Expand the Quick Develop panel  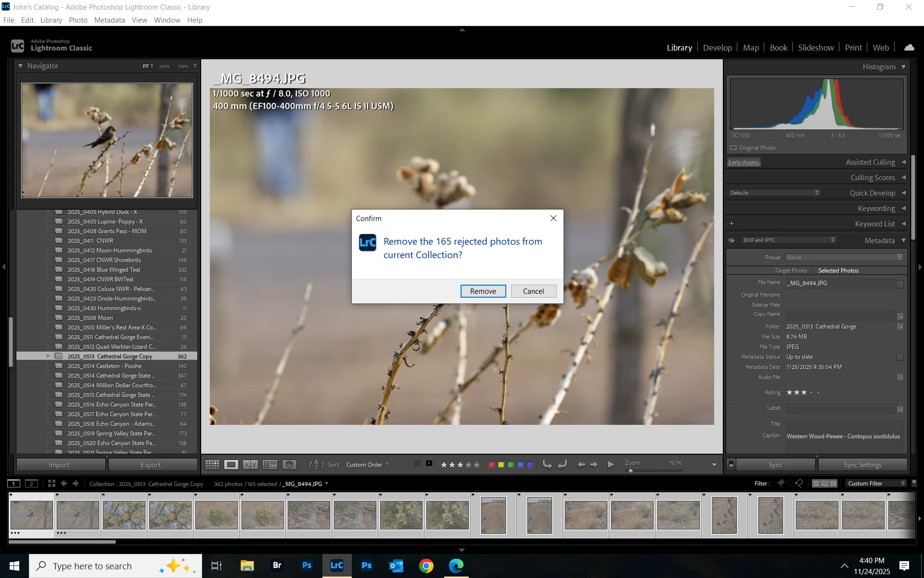(x=904, y=193)
